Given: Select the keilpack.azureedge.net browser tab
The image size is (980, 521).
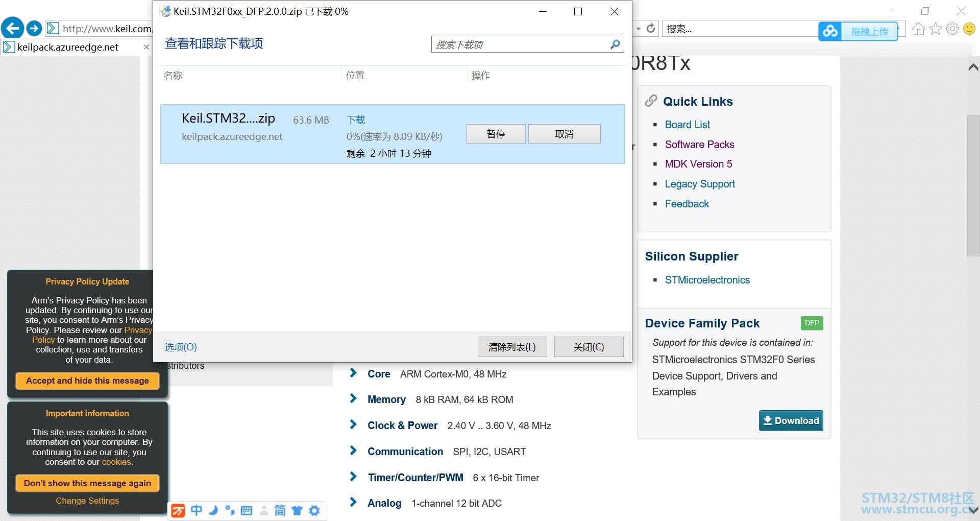Looking at the screenshot, I should tap(76, 47).
